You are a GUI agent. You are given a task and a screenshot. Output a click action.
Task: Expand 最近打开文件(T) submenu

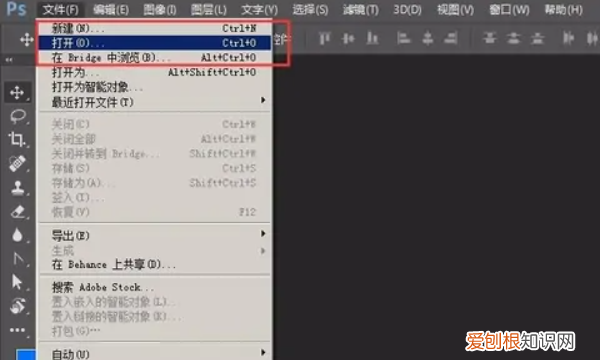click(155, 102)
